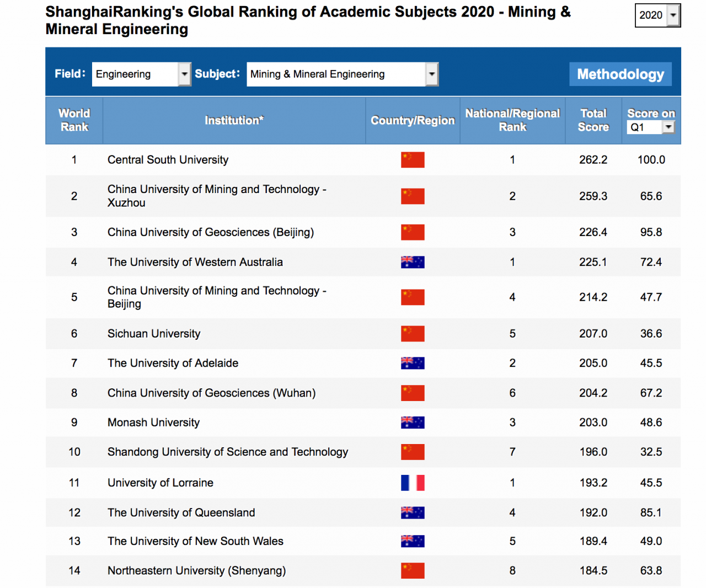
Task: Open the Subject dropdown for Mining & Mineral Engineering
Action: (x=342, y=74)
